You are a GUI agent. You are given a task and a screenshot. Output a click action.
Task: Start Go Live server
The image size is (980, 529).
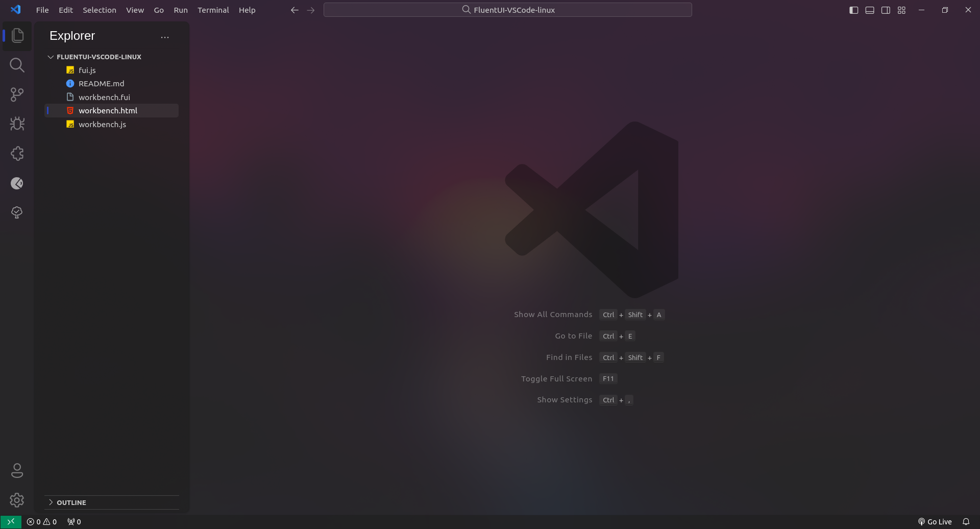[x=935, y=522]
